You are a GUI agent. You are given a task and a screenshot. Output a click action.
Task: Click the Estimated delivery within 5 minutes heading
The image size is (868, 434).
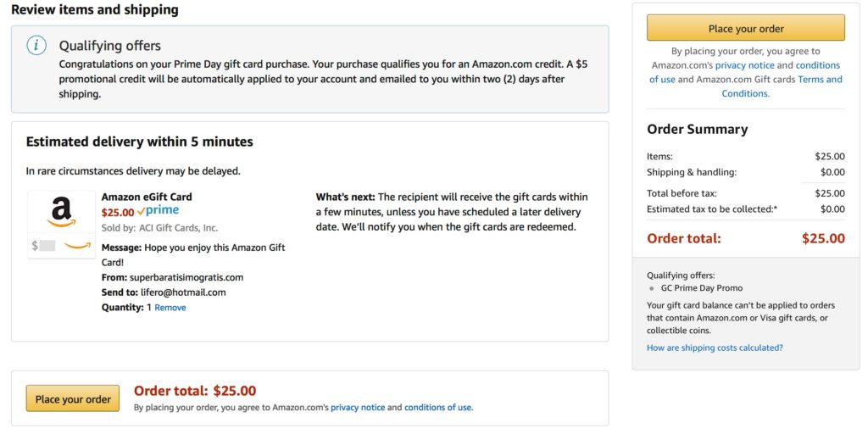tap(140, 142)
